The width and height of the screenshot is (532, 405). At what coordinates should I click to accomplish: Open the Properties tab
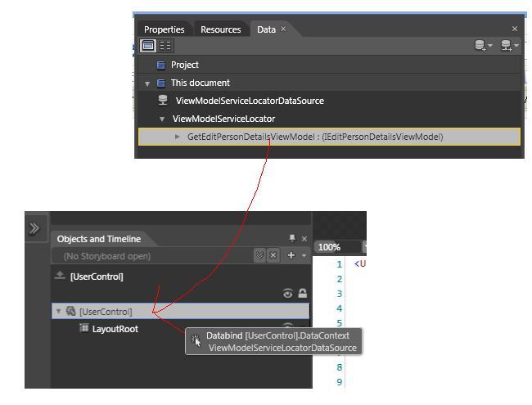tap(164, 29)
